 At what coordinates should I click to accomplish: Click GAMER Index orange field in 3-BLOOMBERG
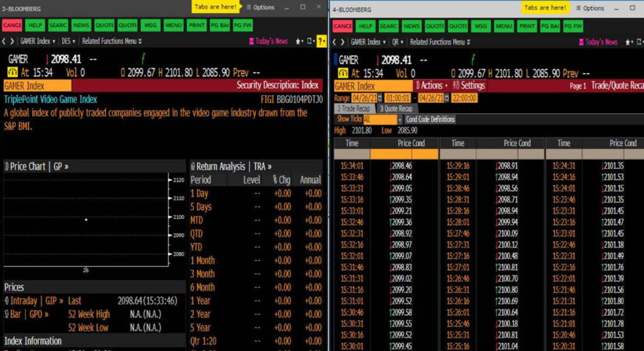pyautogui.click(x=37, y=86)
